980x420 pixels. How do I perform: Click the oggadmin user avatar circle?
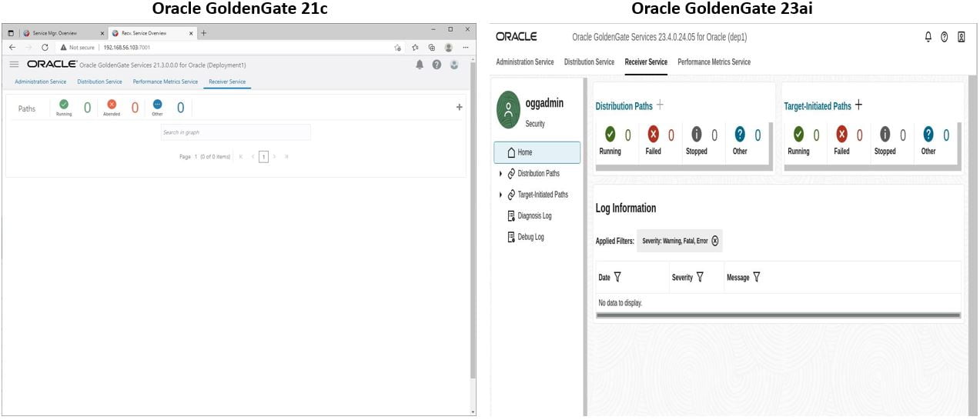[508, 108]
